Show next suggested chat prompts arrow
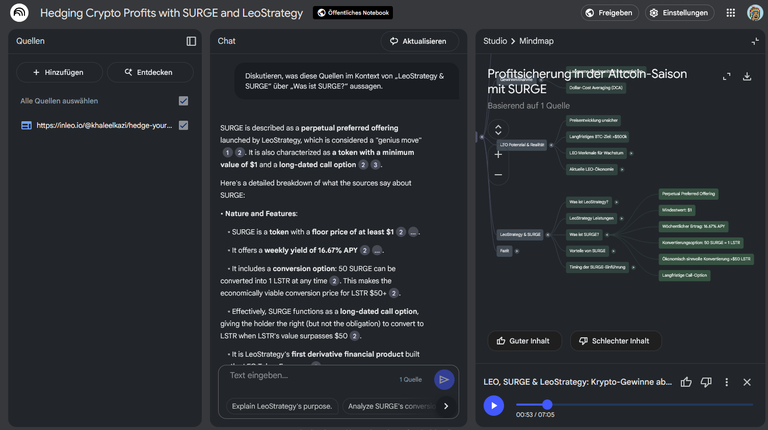The image size is (768, 430). [x=446, y=406]
